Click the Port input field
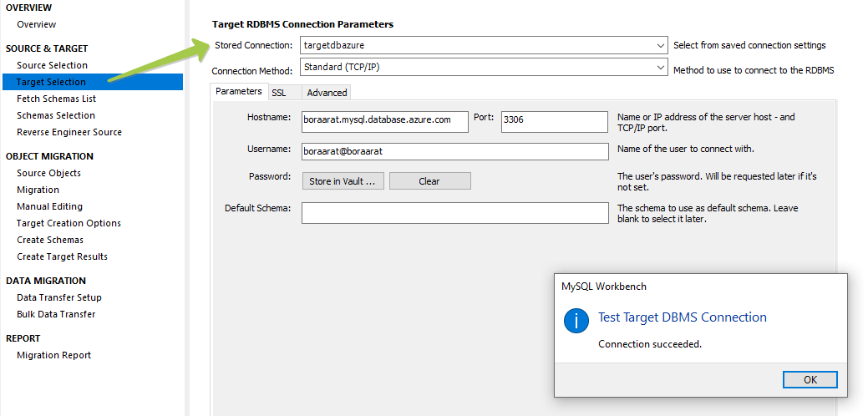This screenshot has height=416, width=868. coord(555,122)
